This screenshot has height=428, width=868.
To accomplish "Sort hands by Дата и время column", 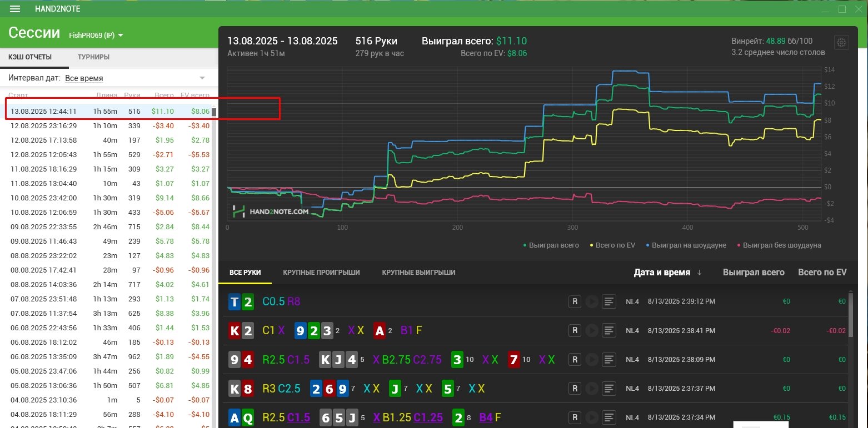I will 662,273.
